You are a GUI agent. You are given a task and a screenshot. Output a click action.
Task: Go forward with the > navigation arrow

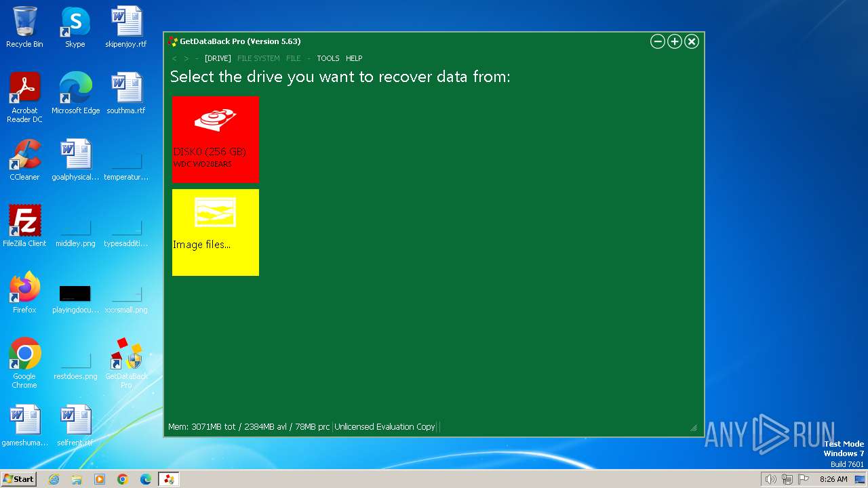pos(186,58)
